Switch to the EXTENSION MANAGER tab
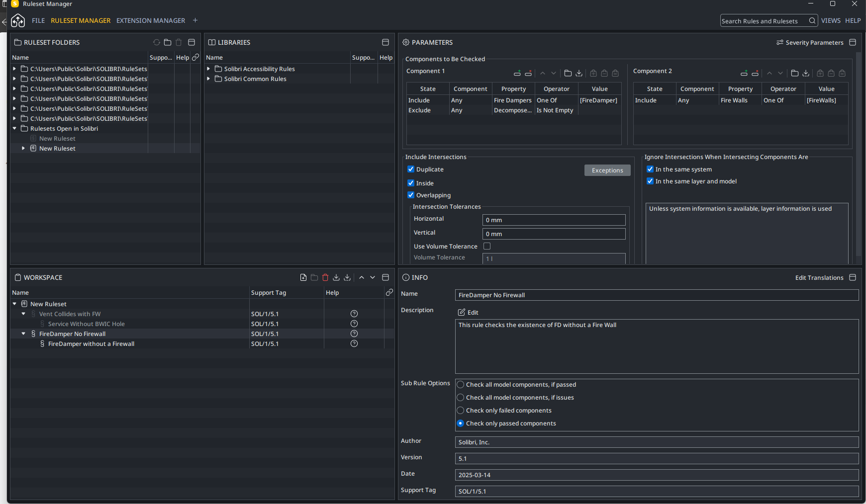 pos(151,20)
